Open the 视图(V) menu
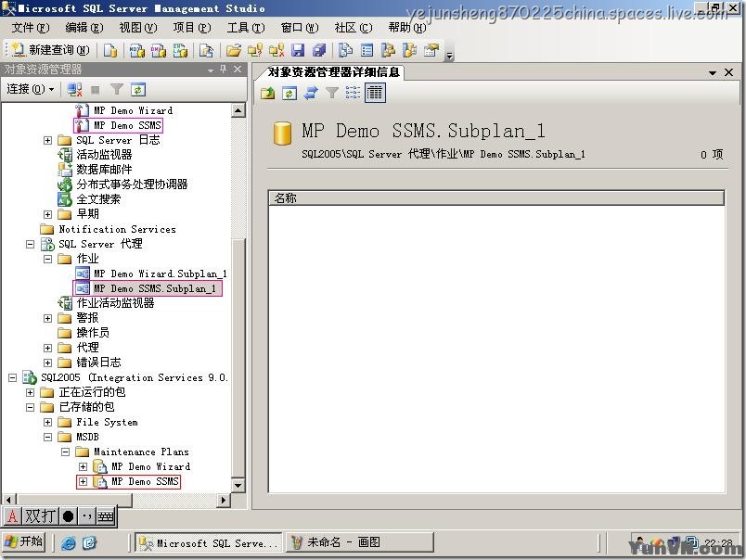Image resolution: width=746 pixels, height=560 pixels. [138, 28]
